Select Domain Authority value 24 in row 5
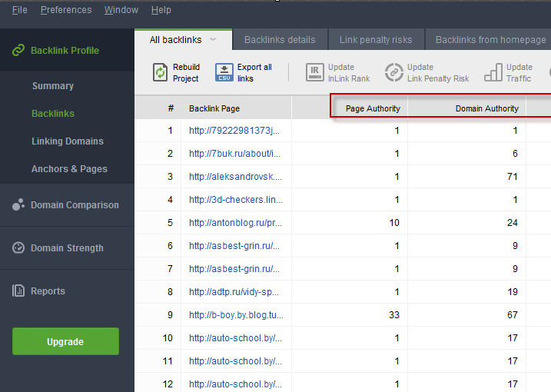551x392 pixels. tap(513, 223)
